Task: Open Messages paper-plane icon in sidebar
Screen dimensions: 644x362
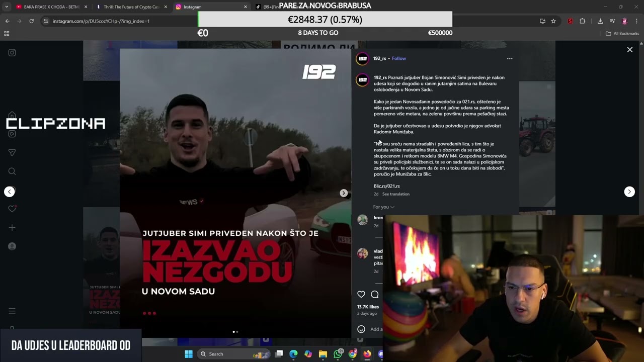Action: [12, 152]
